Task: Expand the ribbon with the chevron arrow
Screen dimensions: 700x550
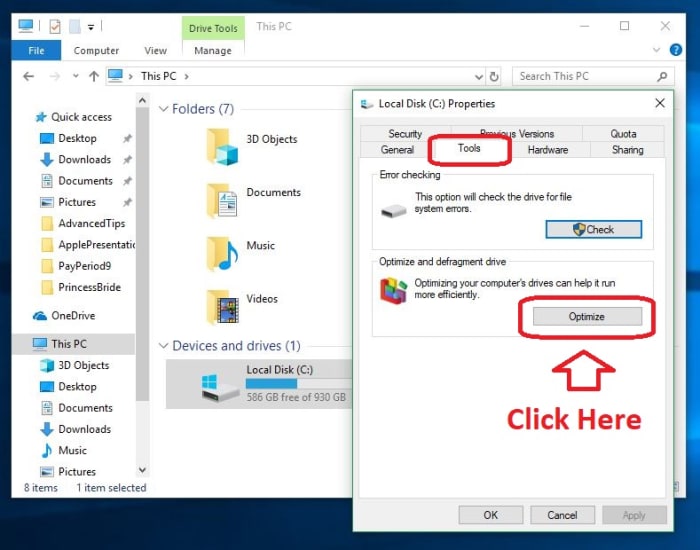Action: [654, 50]
